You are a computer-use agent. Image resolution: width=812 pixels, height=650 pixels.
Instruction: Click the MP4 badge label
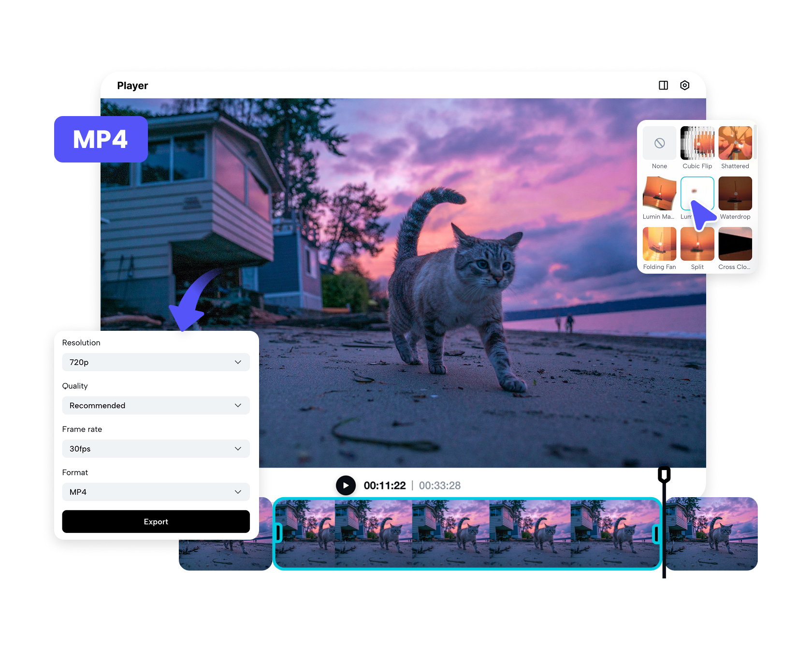click(x=101, y=139)
